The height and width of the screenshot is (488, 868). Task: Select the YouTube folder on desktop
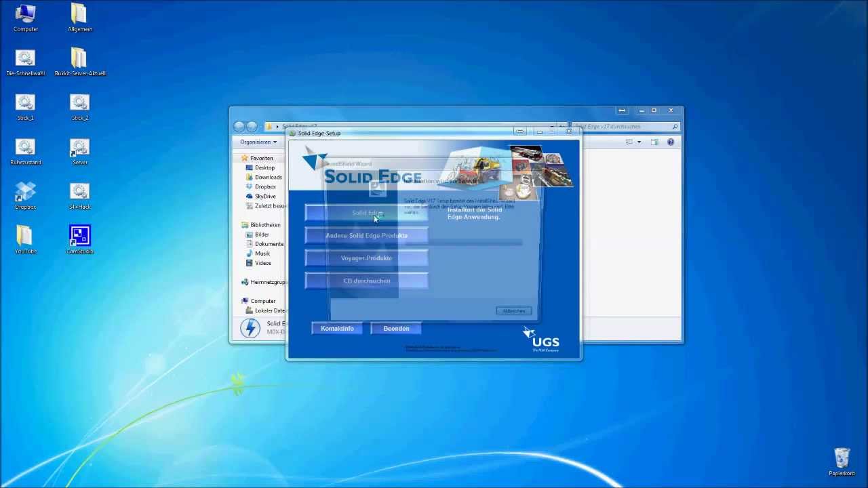pos(26,239)
